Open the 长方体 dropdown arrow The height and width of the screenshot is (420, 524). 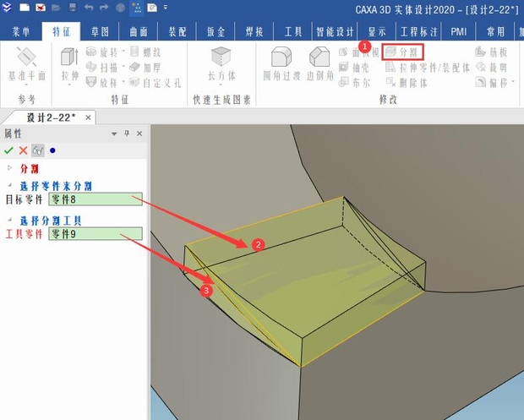click(221, 85)
